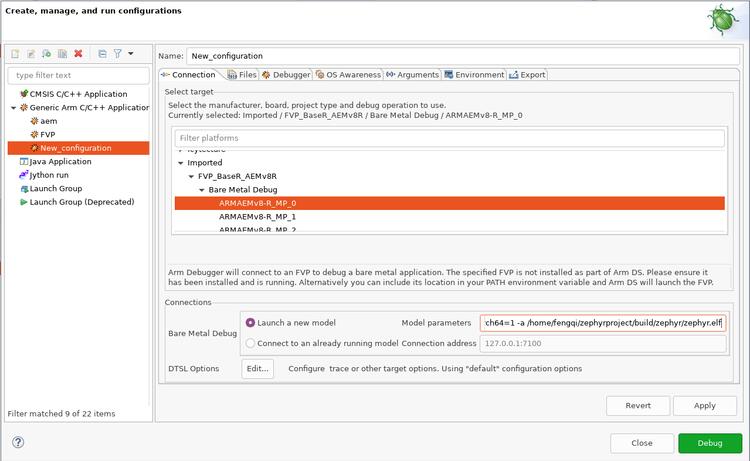Click the green Debug button

click(709, 443)
